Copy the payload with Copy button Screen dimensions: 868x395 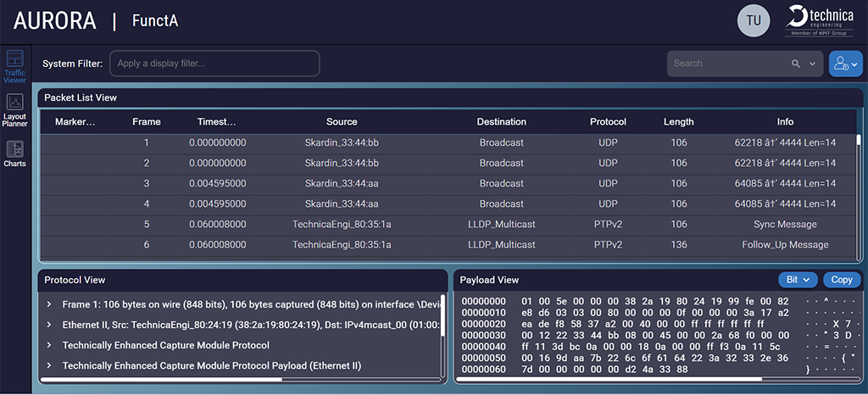tap(842, 280)
